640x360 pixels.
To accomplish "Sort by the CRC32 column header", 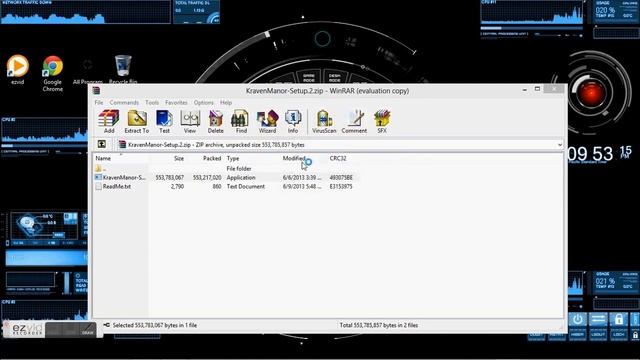I will pos(338,158).
